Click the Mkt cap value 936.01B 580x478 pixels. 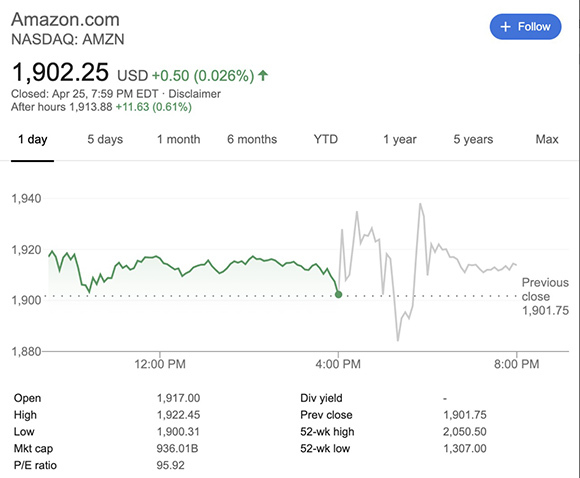tap(177, 449)
